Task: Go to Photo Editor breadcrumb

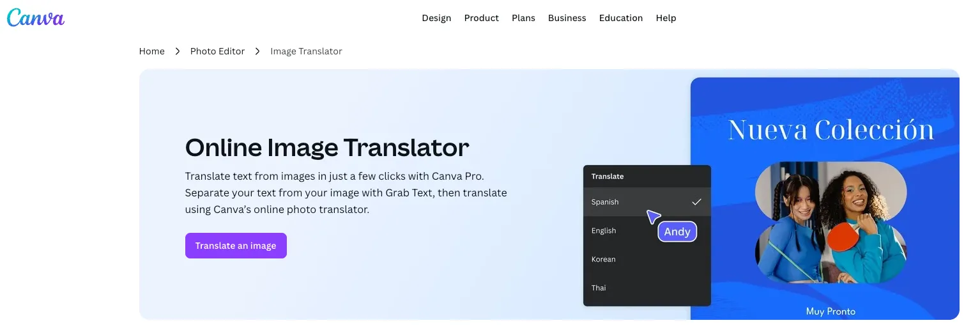Action: (217, 51)
